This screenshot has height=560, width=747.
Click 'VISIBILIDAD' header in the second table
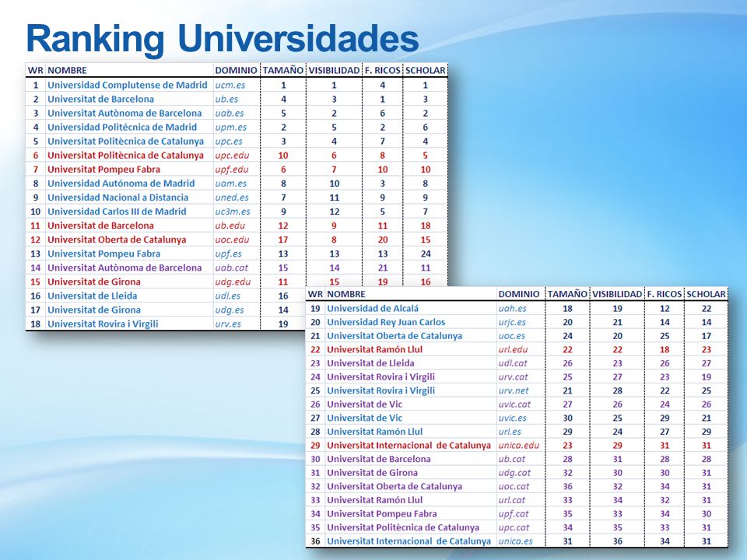point(617,294)
